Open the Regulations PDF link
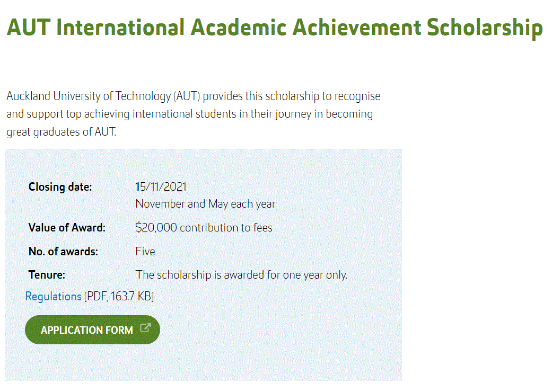The image size is (552, 392). (x=52, y=296)
